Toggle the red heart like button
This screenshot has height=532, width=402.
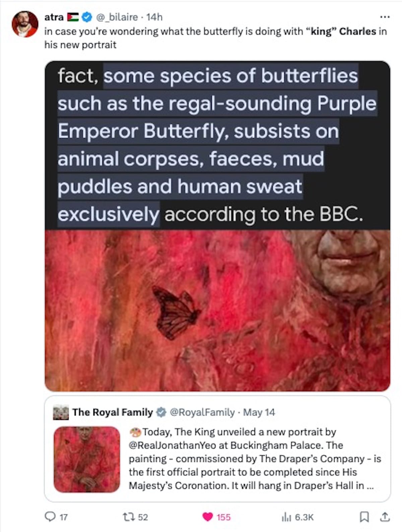(208, 517)
